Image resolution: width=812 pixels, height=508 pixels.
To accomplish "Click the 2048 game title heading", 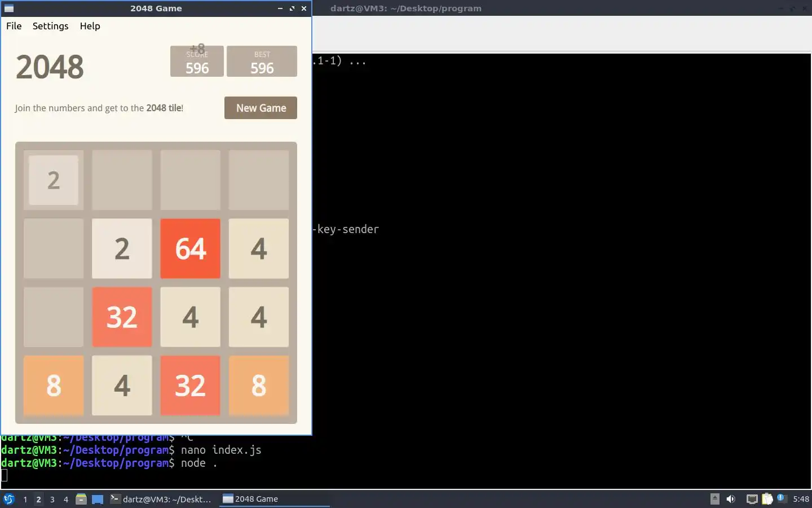I will pyautogui.click(x=50, y=67).
